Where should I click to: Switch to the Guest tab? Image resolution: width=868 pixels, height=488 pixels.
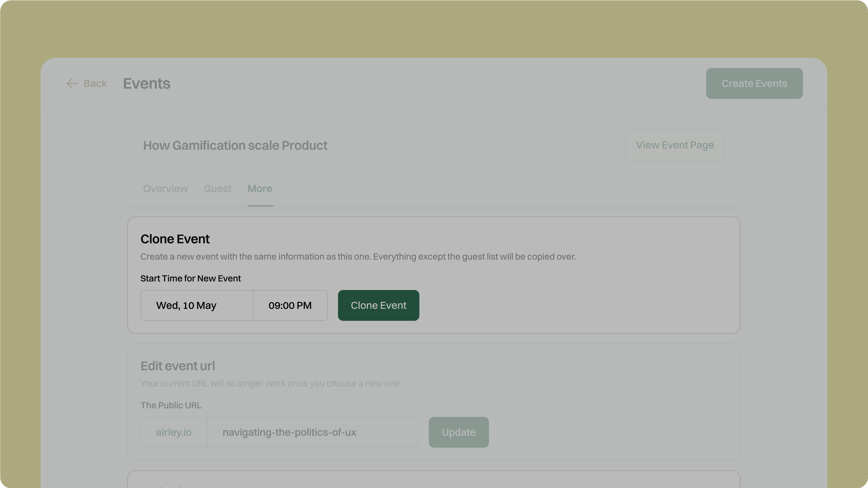pos(217,188)
